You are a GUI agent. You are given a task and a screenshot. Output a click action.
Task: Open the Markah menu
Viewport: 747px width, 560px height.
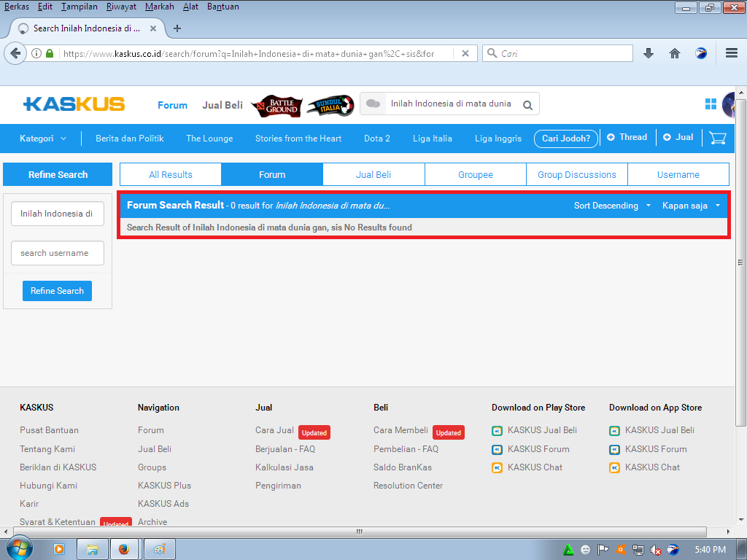(160, 7)
